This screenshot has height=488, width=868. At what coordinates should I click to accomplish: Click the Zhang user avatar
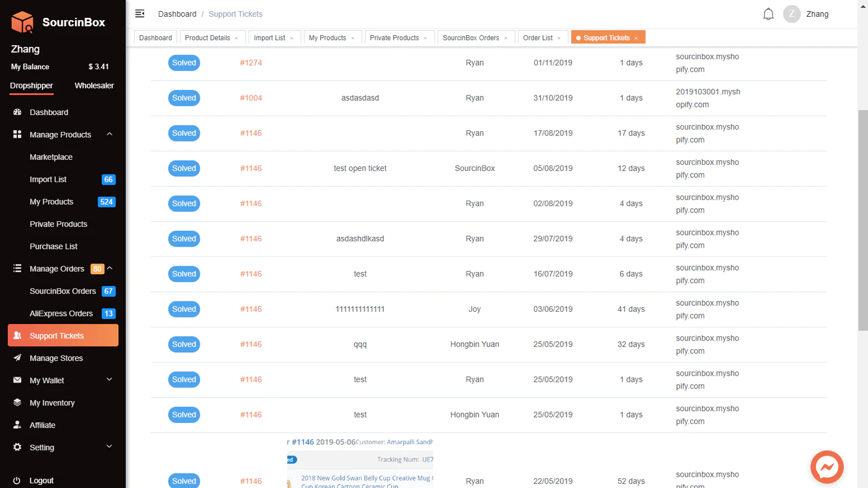[x=792, y=14]
